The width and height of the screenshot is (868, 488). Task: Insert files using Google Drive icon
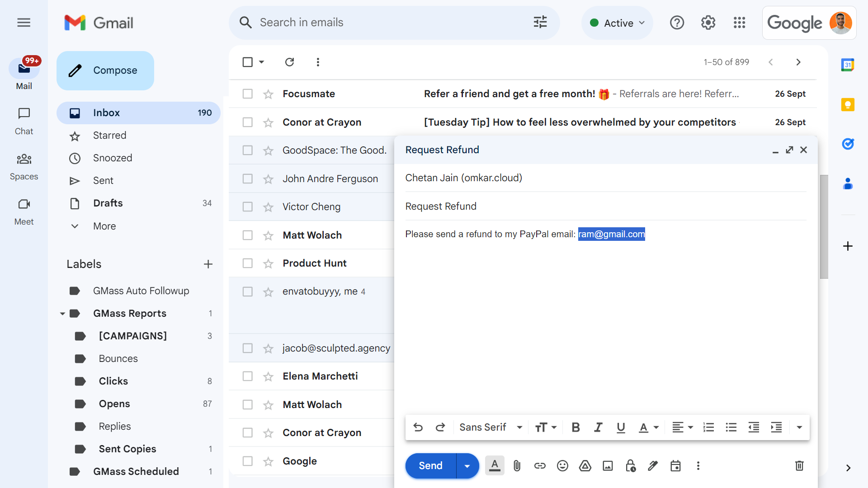[585, 466]
